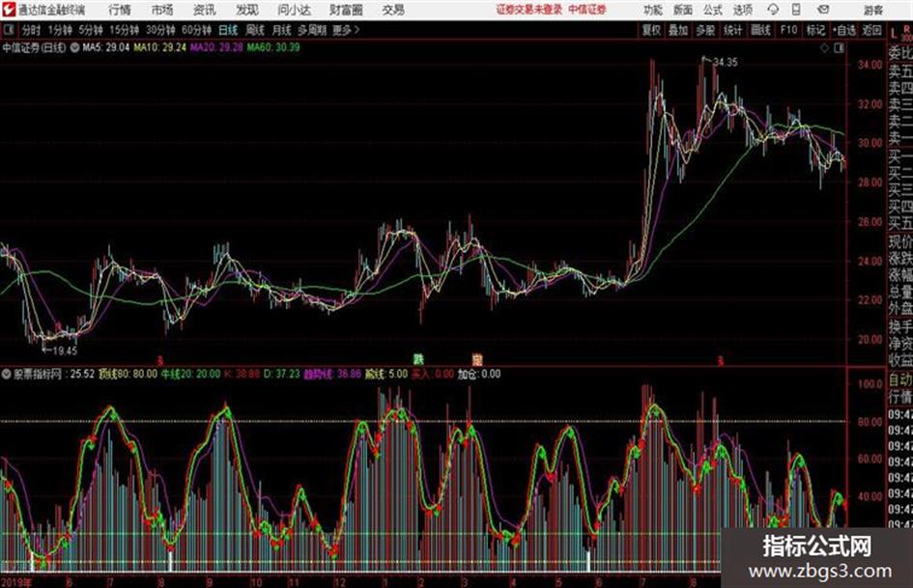Select the 月线 monthly period
This screenshot has height=588, width=913.
tap(282, 30)
